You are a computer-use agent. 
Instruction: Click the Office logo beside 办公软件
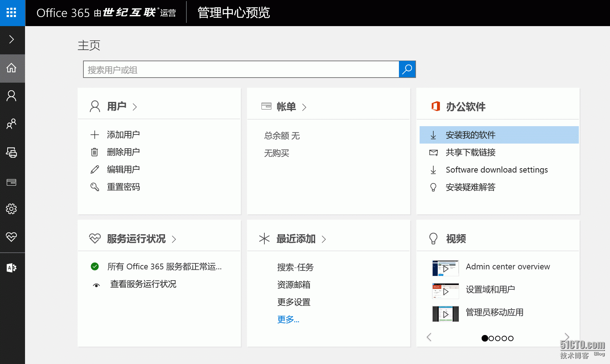click(436, 106)
